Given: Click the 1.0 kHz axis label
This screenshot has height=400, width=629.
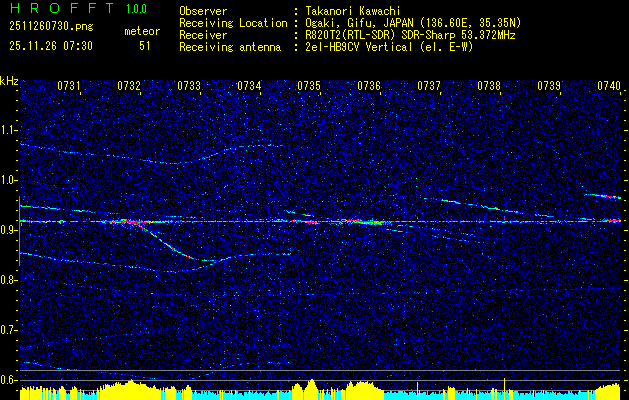Looking at the screenshot, I should 9,180.
